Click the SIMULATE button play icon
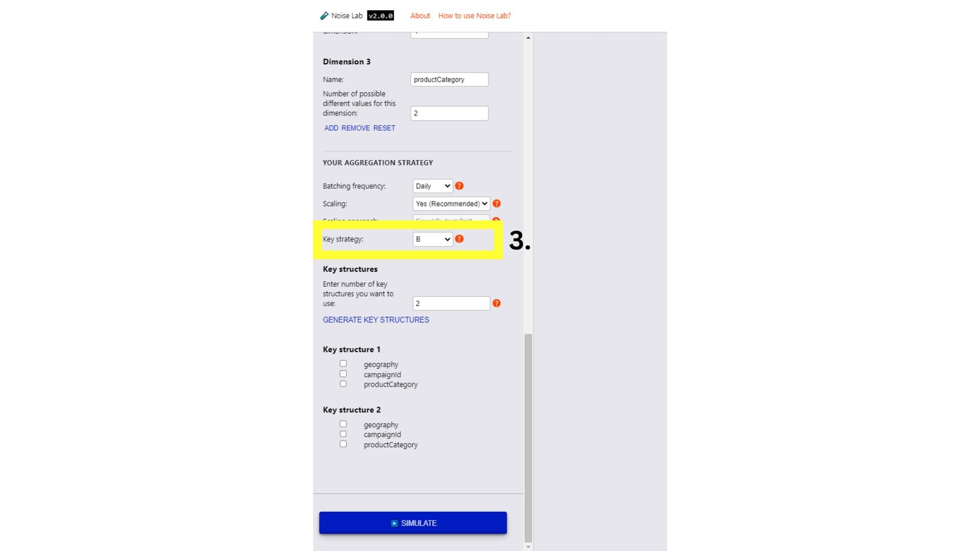Image resolution: width=980 pixels, height=551 pixels. [395, 523]
